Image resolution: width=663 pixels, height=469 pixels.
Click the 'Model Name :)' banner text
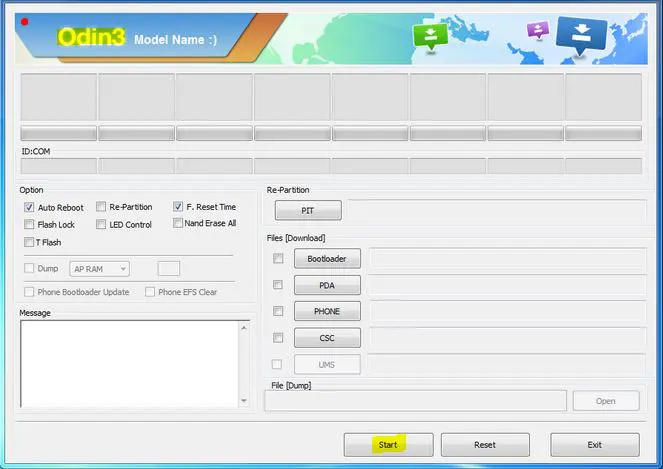[175, 40]
